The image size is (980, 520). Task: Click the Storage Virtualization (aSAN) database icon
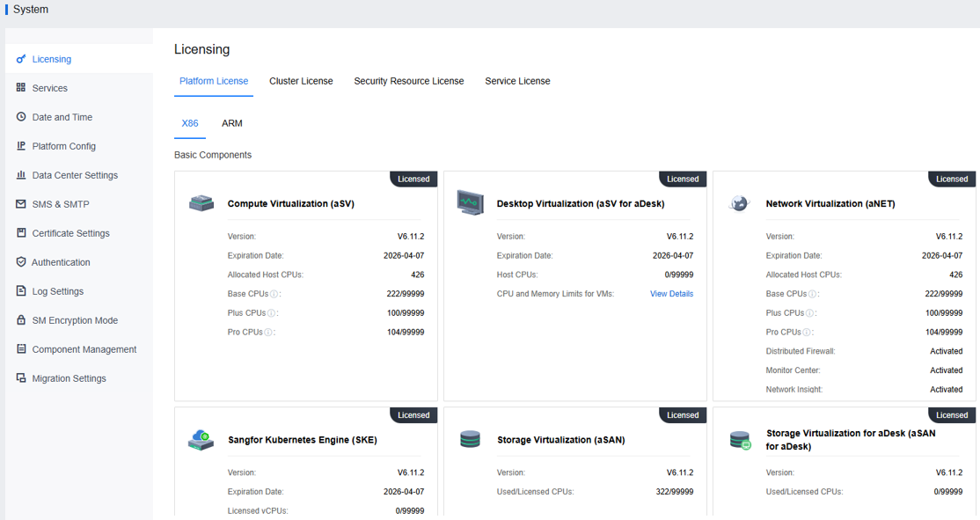click(x=470, y=439)
